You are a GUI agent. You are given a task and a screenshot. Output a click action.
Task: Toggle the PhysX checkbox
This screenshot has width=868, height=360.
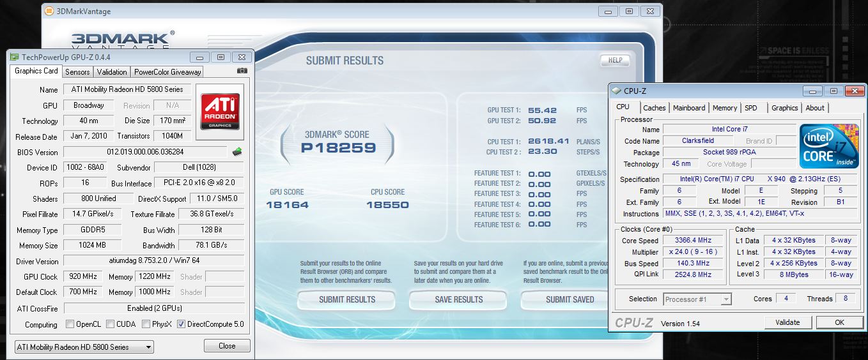[x=146, y=324]
